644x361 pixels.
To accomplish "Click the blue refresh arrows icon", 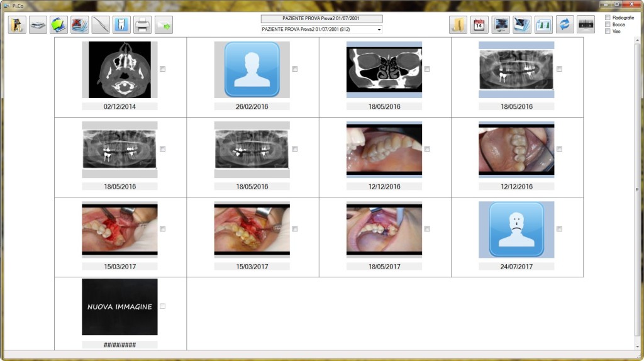I will coord(565,25).
